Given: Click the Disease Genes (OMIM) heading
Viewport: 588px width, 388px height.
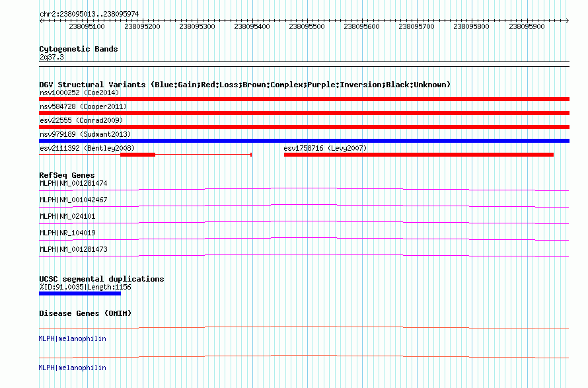Looking at the screenshot, I should pyautogui.click(x=85, y=313).
